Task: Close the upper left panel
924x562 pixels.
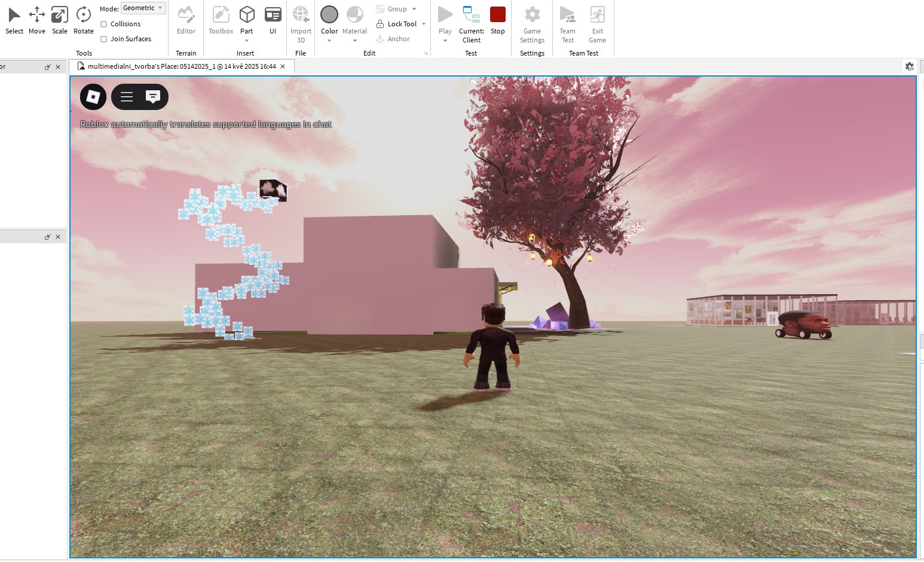Action: coord(58,67)
